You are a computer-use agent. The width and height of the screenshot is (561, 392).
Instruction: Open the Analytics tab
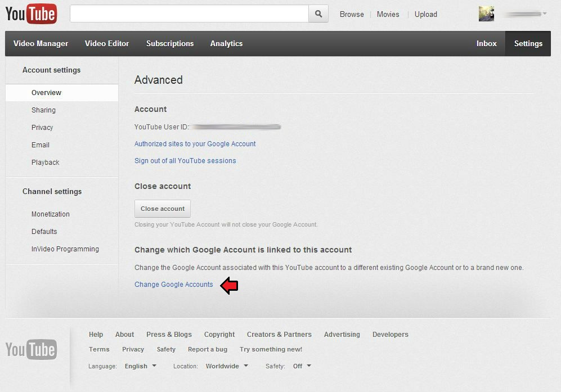pyautogui.click(x=226, y=43)
